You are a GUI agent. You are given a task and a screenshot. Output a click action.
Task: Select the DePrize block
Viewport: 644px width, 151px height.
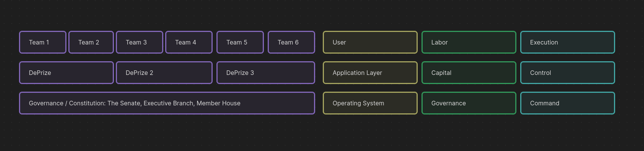(66, 73)
